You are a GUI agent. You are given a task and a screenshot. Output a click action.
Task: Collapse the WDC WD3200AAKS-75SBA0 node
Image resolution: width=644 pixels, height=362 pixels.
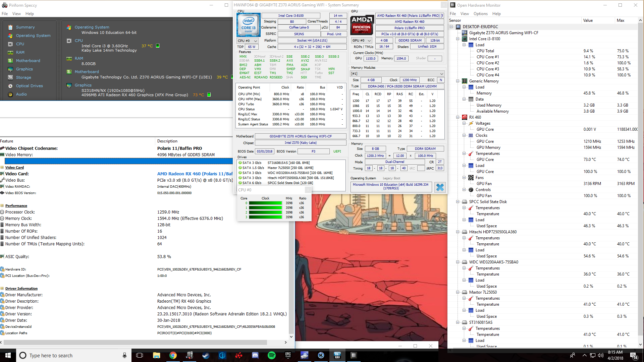[458, 262]
